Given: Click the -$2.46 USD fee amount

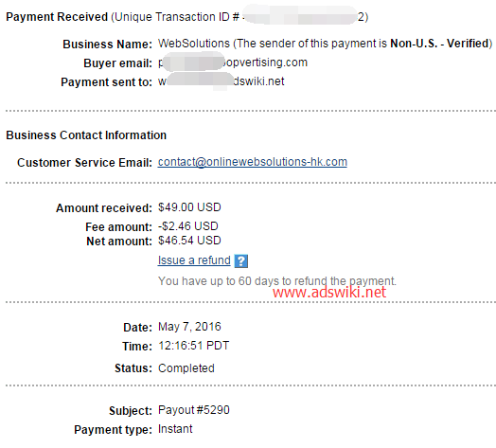Looking at the screenshot, I should (188, 226).
